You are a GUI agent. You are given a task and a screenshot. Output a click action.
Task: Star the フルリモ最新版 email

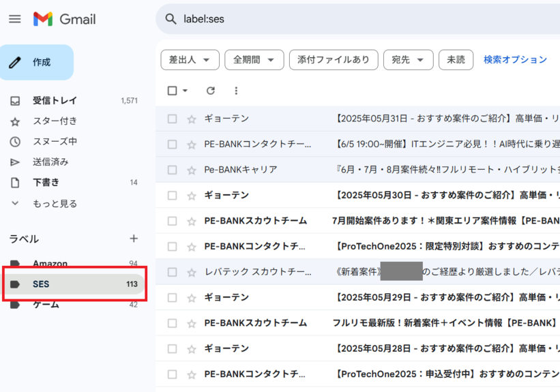tap(192, 323)
